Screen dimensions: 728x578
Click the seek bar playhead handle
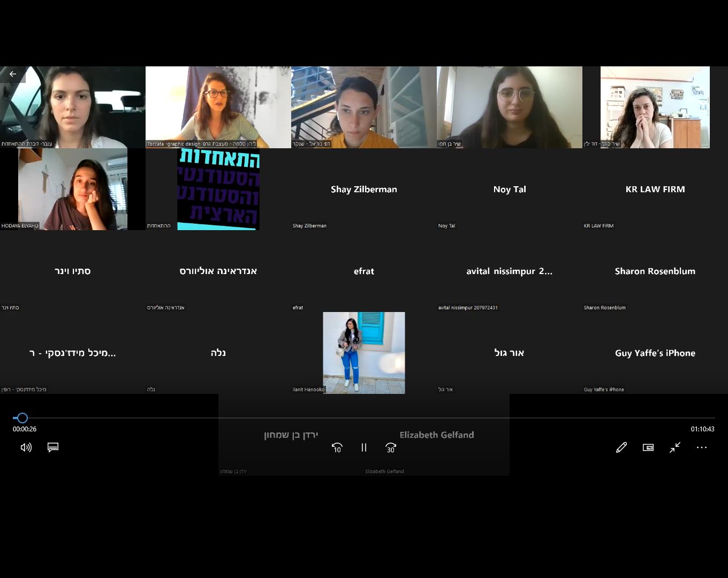pos(22,418)
